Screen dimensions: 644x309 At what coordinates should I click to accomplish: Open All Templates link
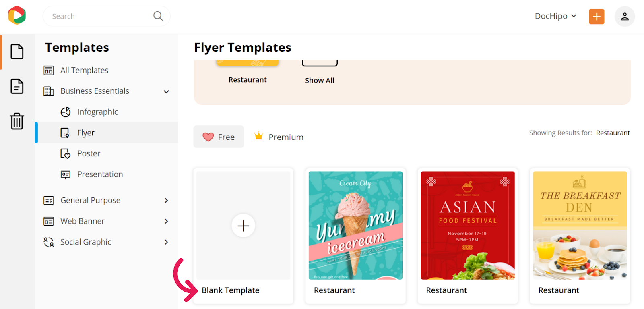84,70
